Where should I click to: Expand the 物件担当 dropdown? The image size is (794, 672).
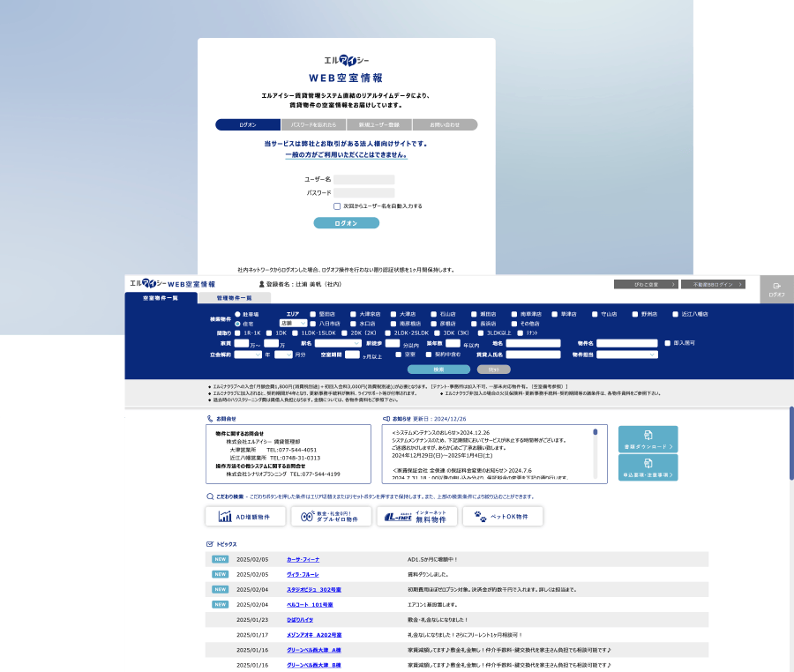coord(627,355)
